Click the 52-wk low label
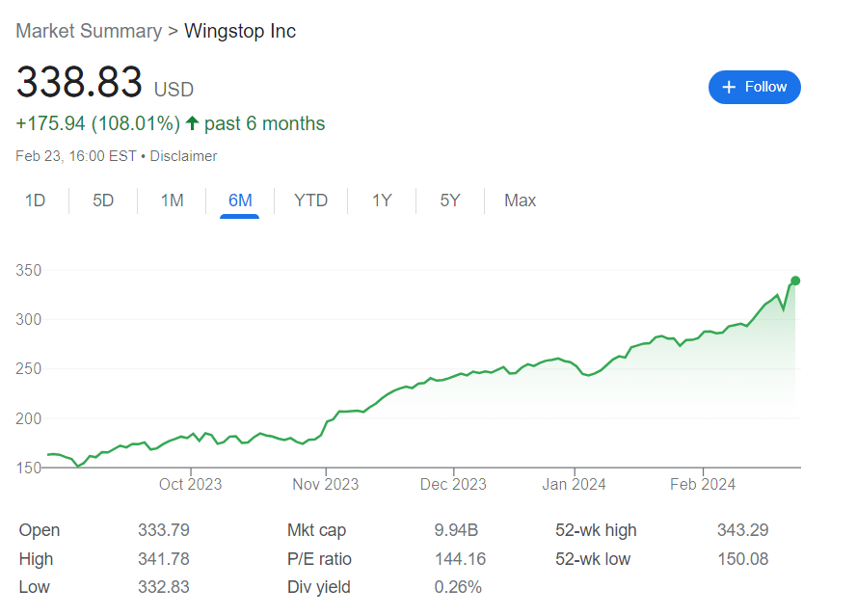This screenshot has height=616, width=857. click(593, 558)
